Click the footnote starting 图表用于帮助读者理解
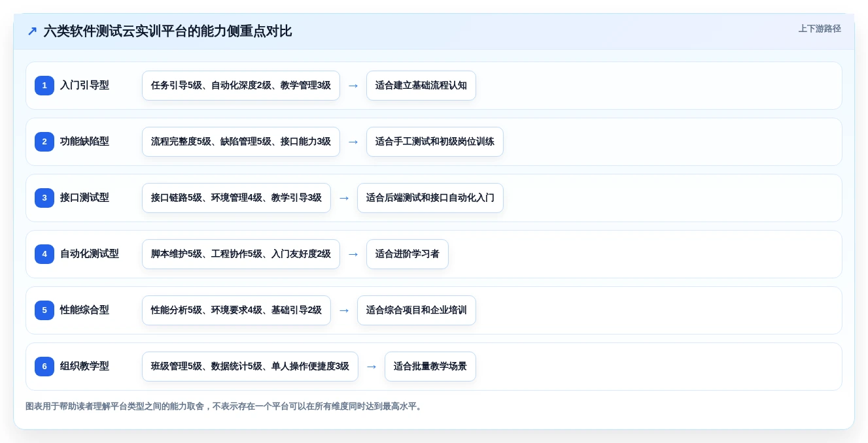The width and height of the screenshot is (868, 443). tap(225, 406)
